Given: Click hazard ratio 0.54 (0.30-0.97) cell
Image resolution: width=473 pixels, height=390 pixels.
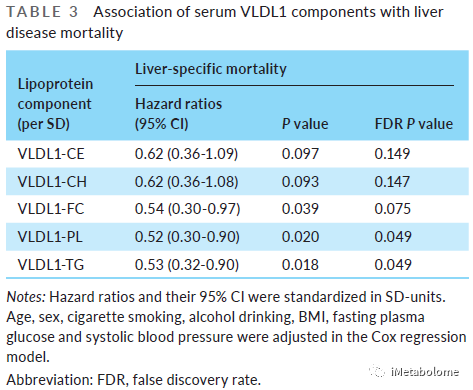Looking at the screenshot, I should click(x=187, y=209).
